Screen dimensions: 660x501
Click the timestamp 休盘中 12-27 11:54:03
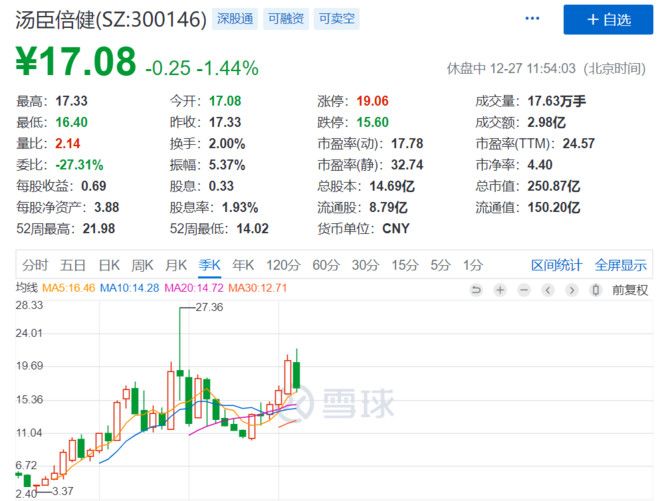[511, 68]
